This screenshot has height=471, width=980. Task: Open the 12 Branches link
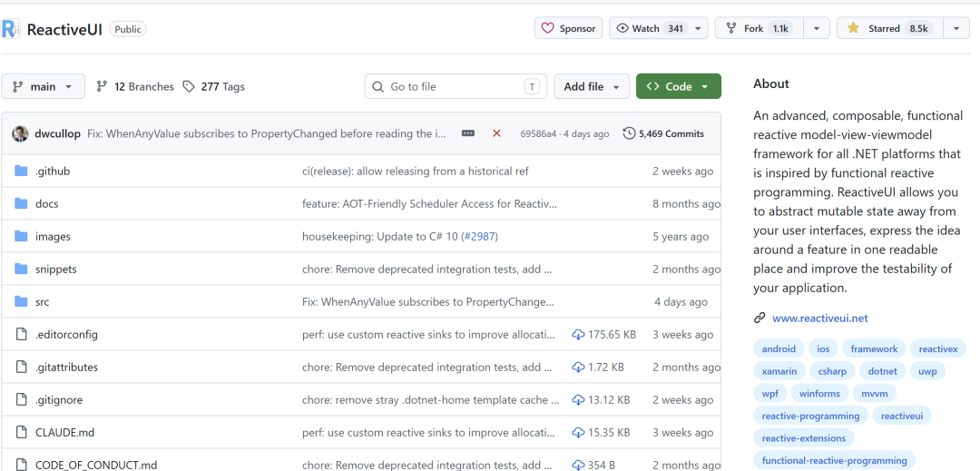point(135,87)
